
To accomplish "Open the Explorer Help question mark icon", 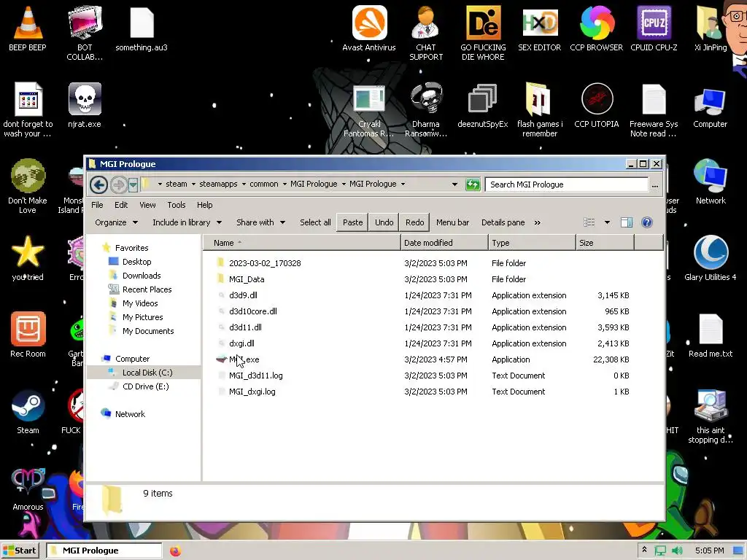I will [x=646, y=222].
